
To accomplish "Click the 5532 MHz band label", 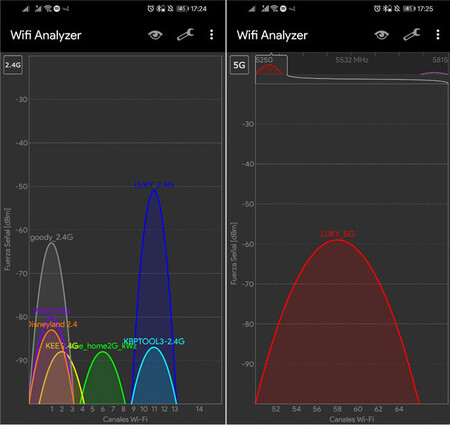I will [x=352, y=60].
